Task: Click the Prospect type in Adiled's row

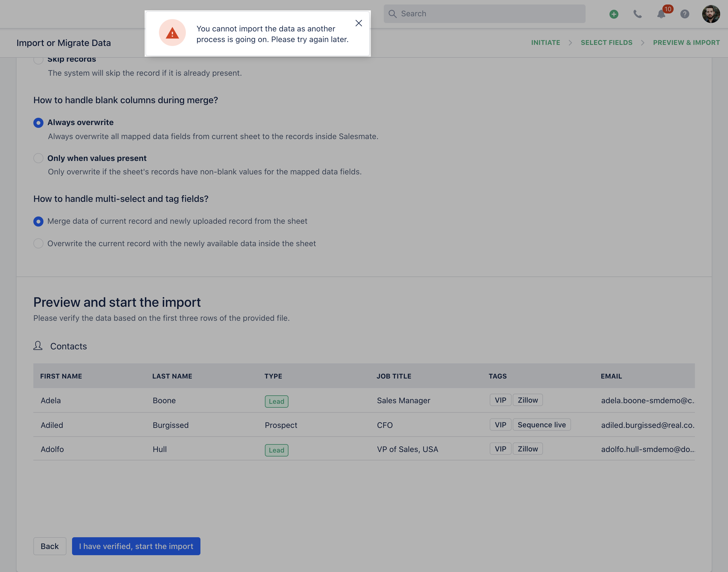Action: [x=281, y=425]
